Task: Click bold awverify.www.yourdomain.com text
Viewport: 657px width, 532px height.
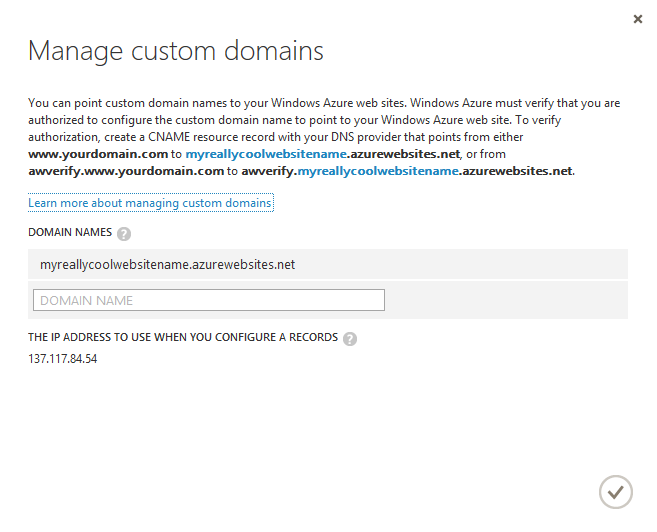Action: coord(126,171)
